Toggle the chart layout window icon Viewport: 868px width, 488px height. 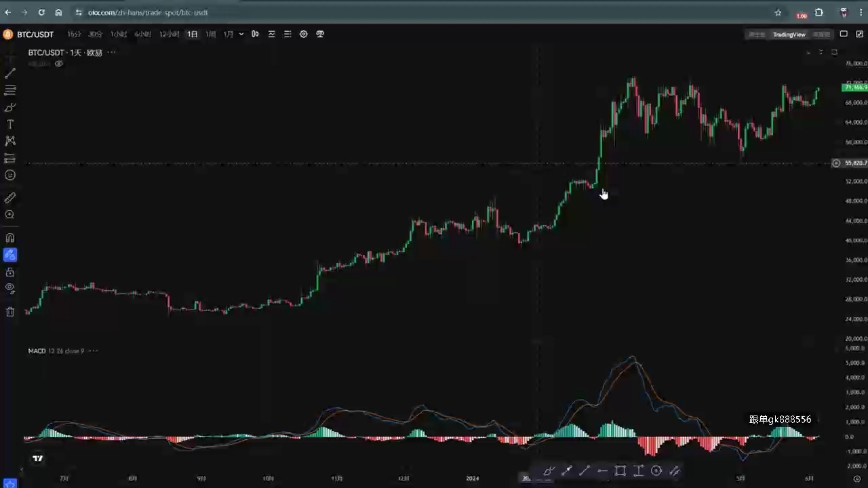click(x=844, y=34)
